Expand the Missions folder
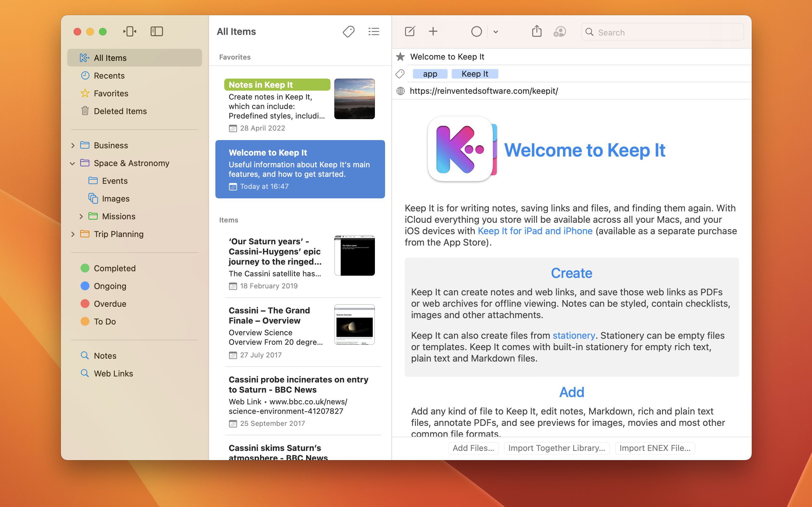Viewport: 812px width, 507px height. 81,217
